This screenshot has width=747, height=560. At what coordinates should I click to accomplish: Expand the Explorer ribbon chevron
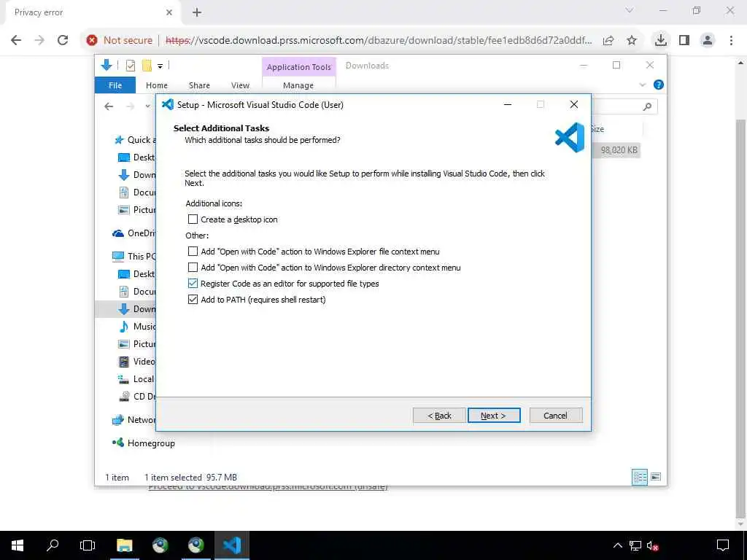click(x=642, y=85)
